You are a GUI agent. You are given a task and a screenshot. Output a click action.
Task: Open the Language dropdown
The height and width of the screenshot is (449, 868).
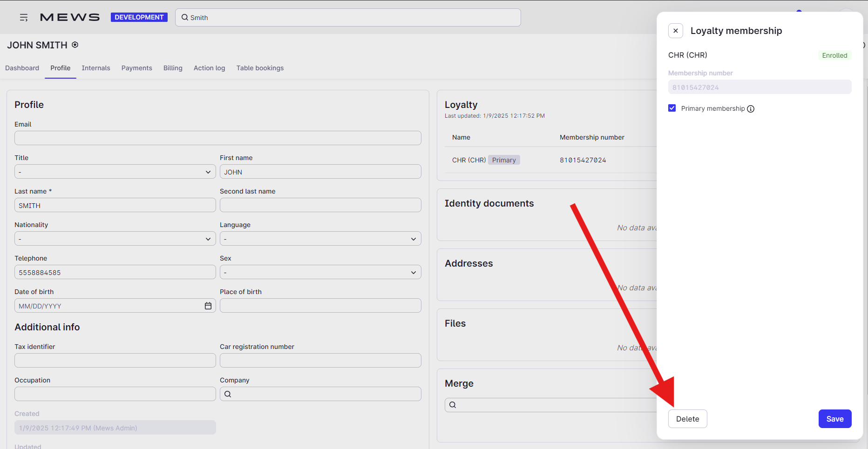[320, 238]
